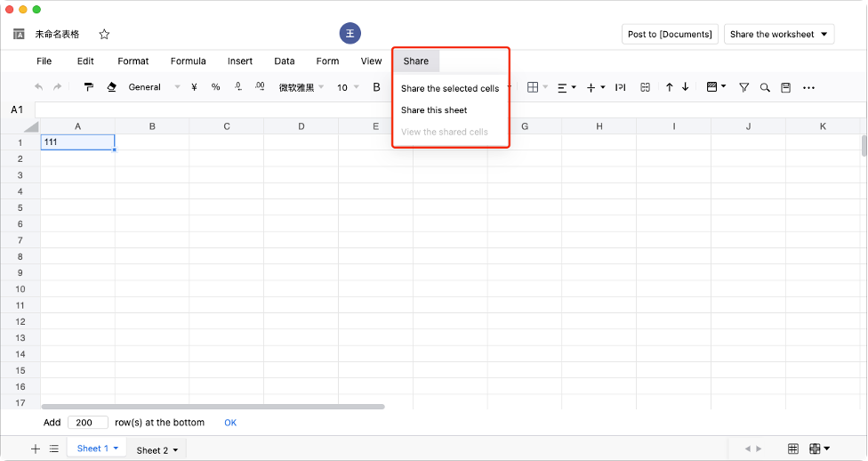Sort ascending with the up arrow
The width and height of the screenshot is (868, 461).
(670, 87)
